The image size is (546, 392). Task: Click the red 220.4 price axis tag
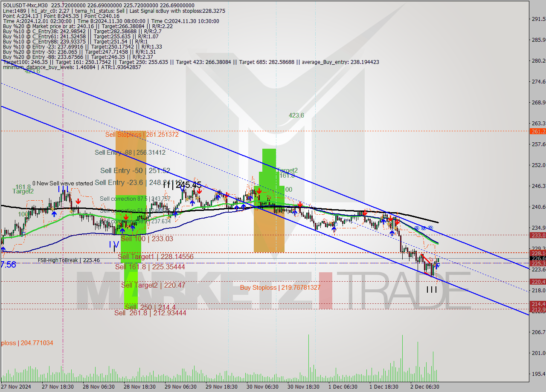pos(537,282)
